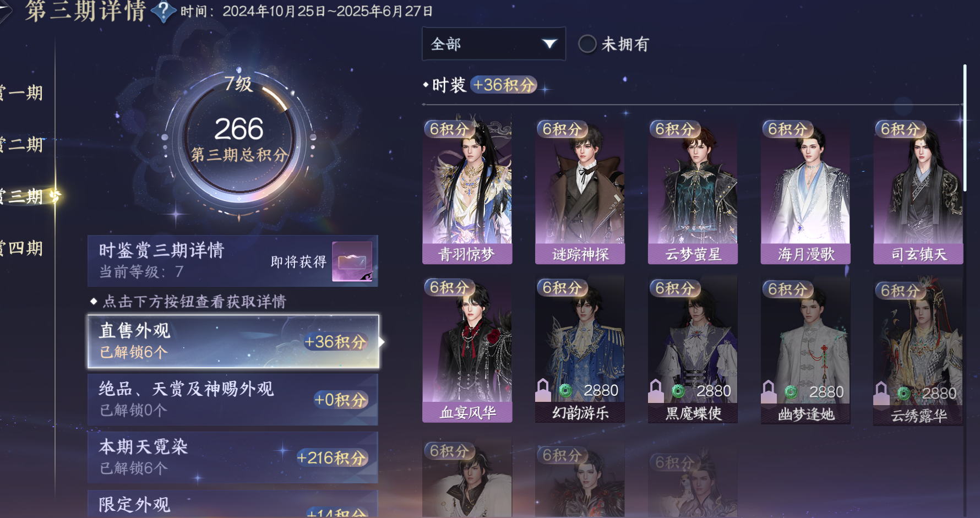Click the back arrow at top left

(x=4, y=11)
